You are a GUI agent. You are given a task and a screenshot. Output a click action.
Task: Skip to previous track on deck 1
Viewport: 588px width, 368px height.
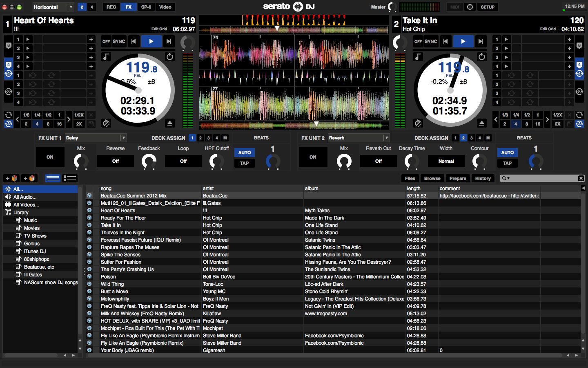tap(134, 41)
